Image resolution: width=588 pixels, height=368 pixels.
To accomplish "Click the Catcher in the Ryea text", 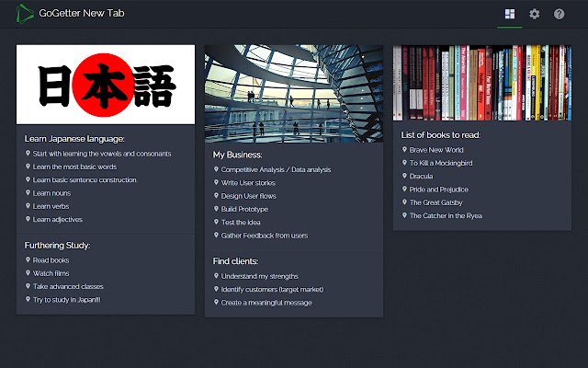I will coord(446,215).
